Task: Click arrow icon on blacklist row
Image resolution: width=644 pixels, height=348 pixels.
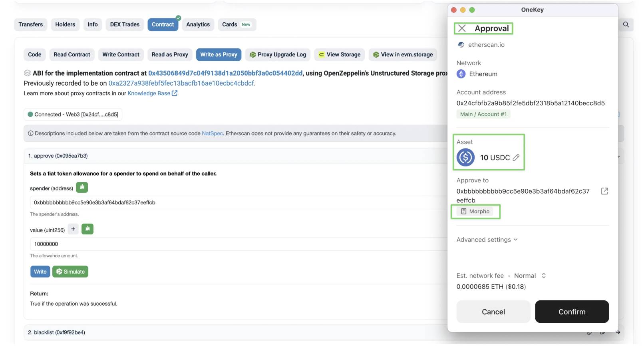Action: 618,332
